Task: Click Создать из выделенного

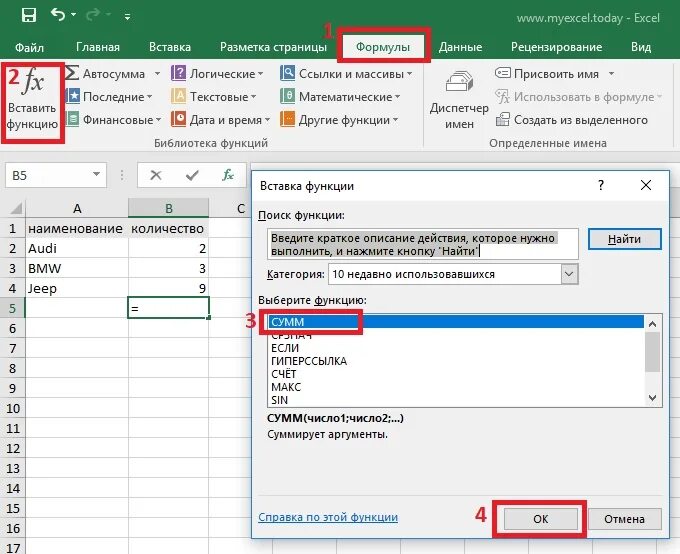Action: coord(572,119)
